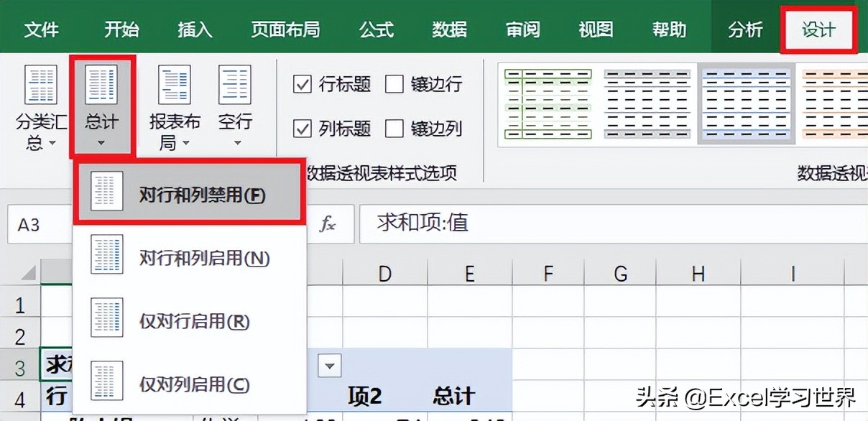
Task: Switch to the 审阅 tab
Action: coord(523,29)
